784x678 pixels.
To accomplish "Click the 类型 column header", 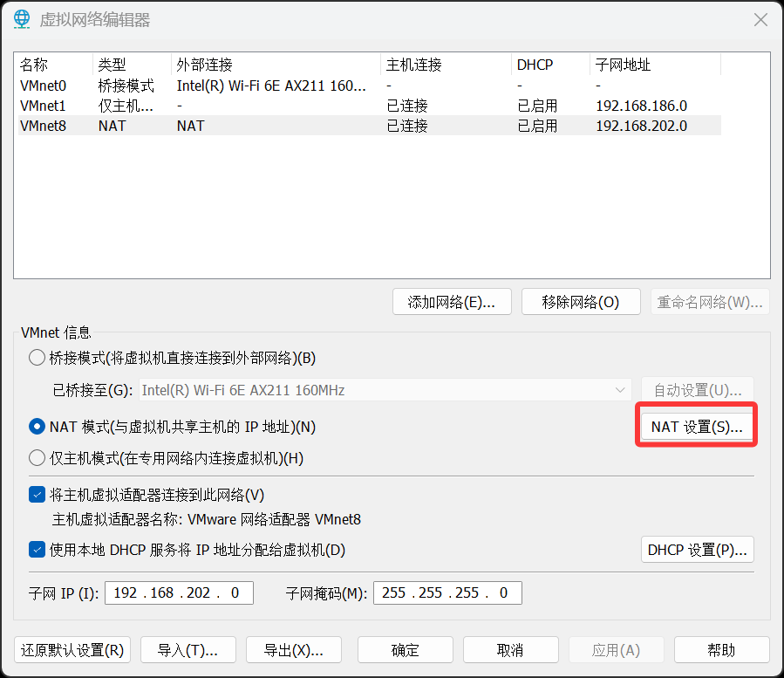I will click(x=133, y=65).
